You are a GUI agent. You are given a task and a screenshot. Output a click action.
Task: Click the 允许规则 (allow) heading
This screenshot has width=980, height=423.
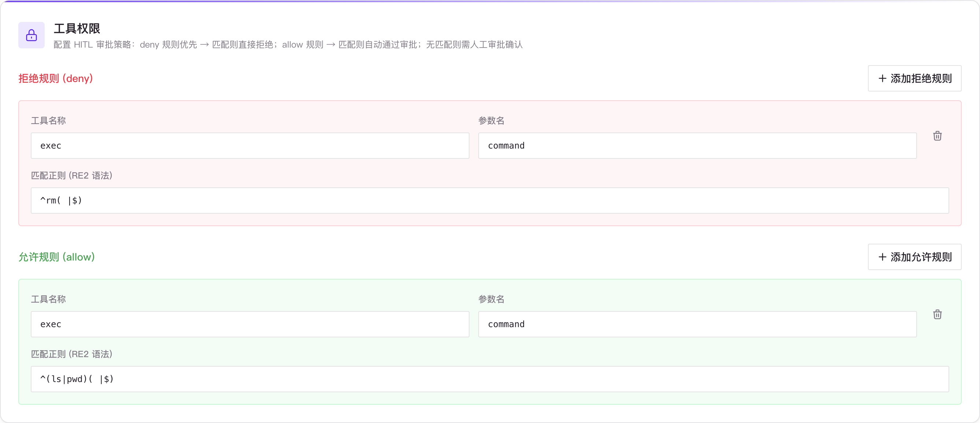click(x=56, y=257)
